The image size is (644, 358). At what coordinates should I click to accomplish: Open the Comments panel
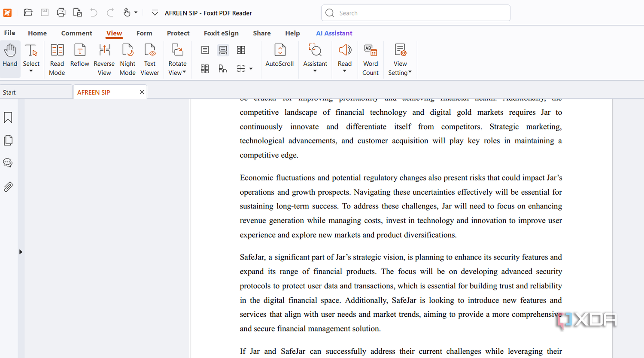(8, 163)
